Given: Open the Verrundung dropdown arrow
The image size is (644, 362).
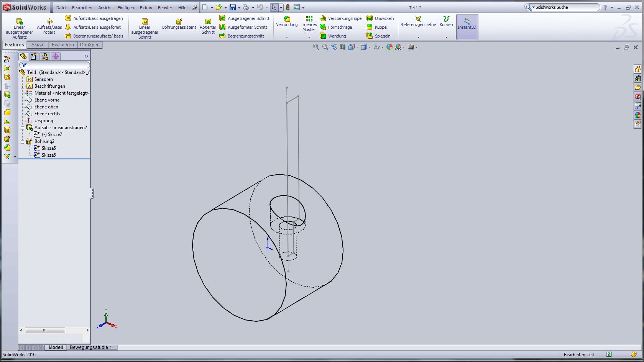Looking at the screenshot, I should click(x=287, y=37).
